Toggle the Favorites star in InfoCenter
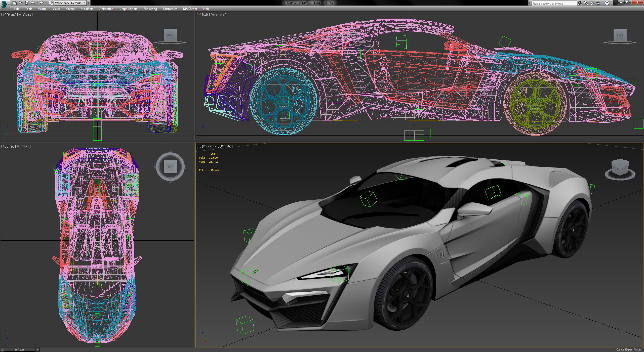Image resolution: width=644 pixels, height=352 pixels. point(598,3)
